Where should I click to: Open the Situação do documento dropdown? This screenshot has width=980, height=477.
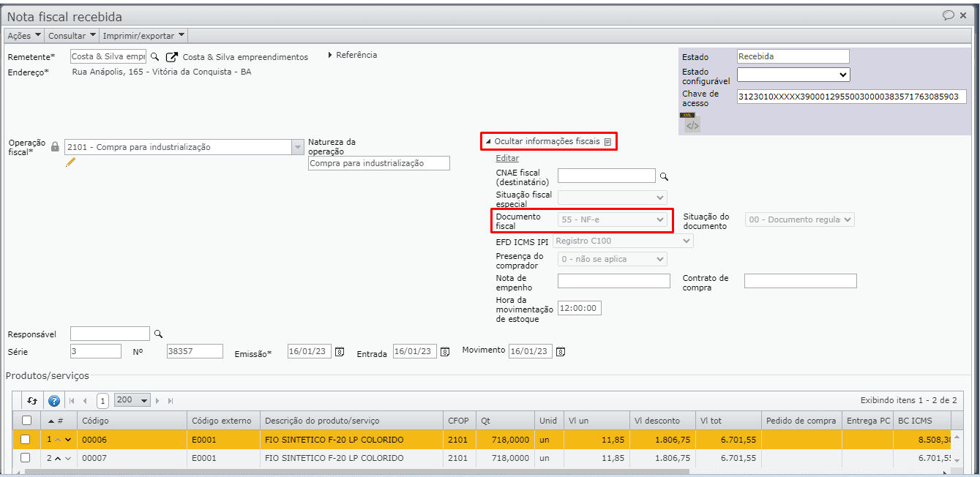(800, 219)
